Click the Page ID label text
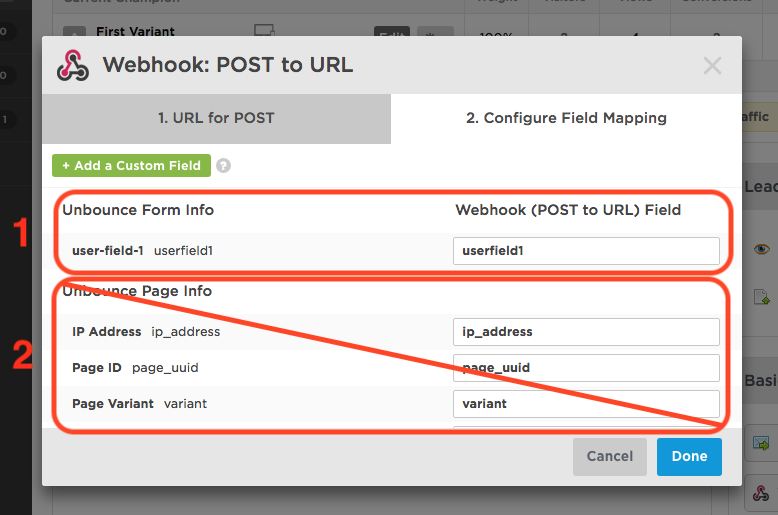The width and height of the screenshot is (778, 515). [x=97, y=368]
